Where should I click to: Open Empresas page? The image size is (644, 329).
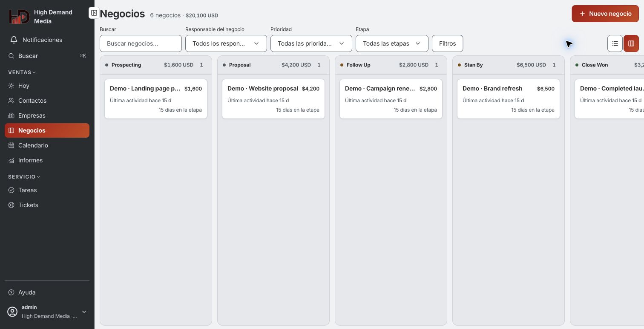pyautogui.click(x=47, y=115)
